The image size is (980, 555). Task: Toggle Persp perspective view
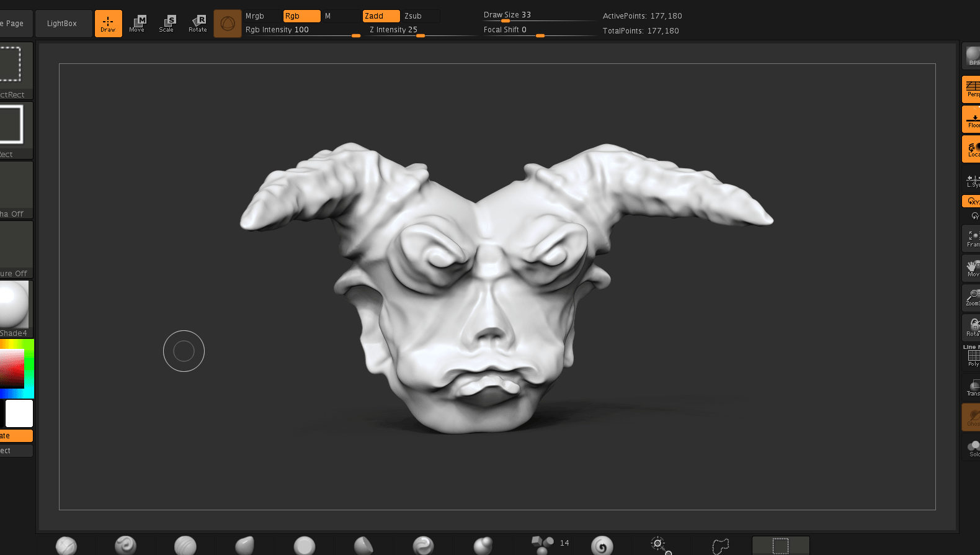coord(972,89)
